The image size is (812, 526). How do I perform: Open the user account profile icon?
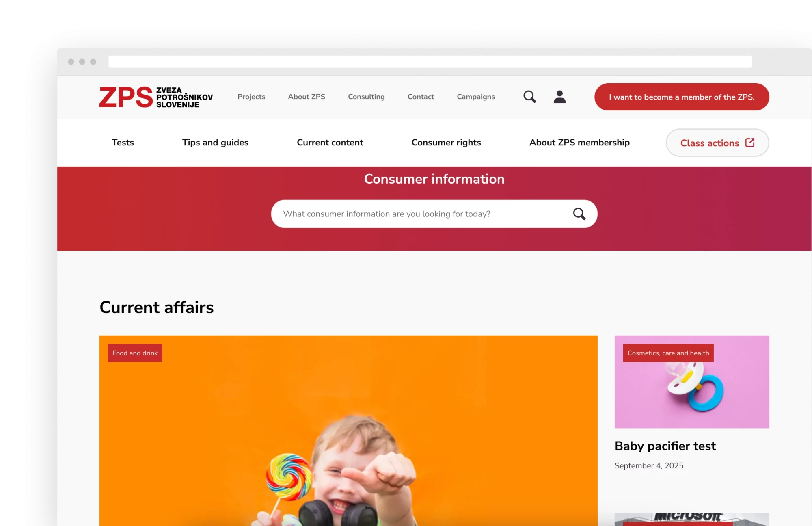pos(559,97)
